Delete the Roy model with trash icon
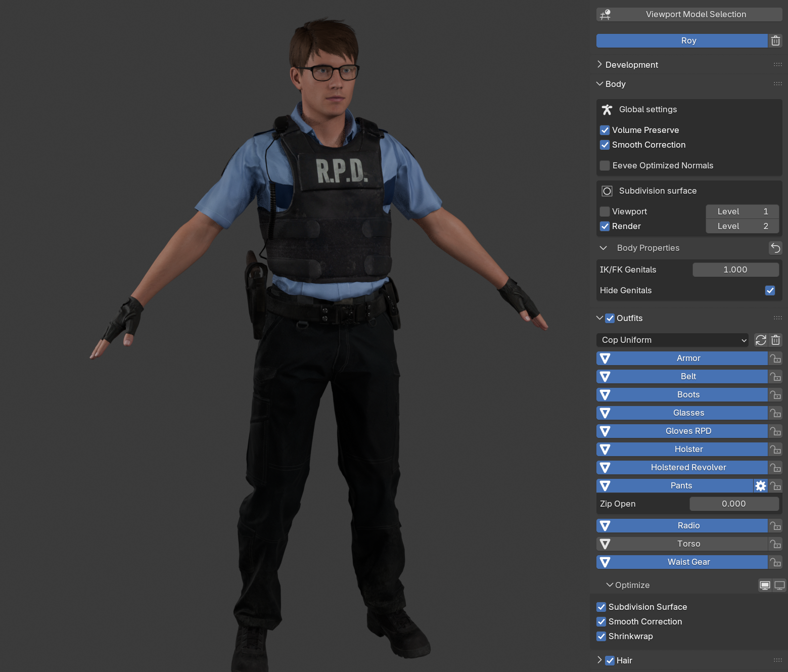Screen dimensions: 788x672 [x=775, y=40]
